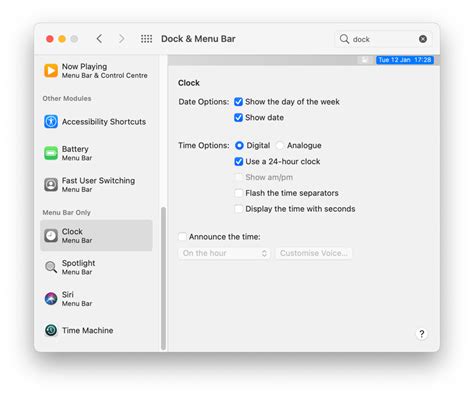Click the Other Modules section header
Viewport: 474px width, 397px height.
[67, 99]
